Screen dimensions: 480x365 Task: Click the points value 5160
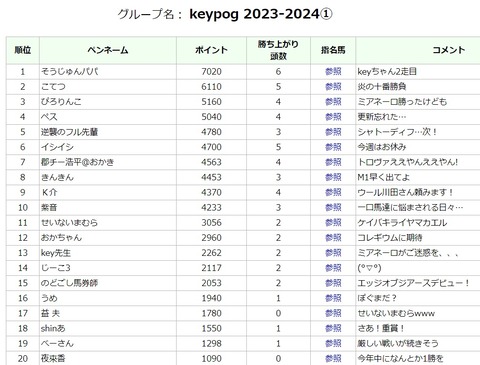pyautogui.click(x=211, y=102)
